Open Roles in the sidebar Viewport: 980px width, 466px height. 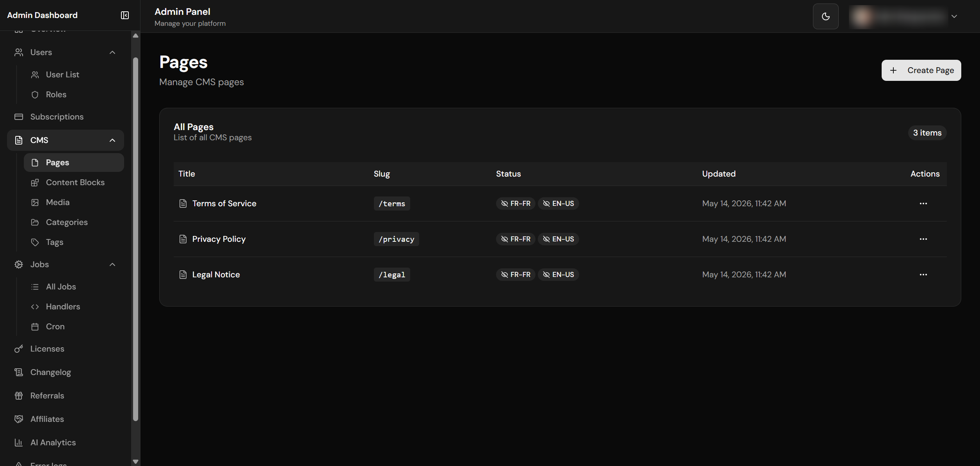74,95
